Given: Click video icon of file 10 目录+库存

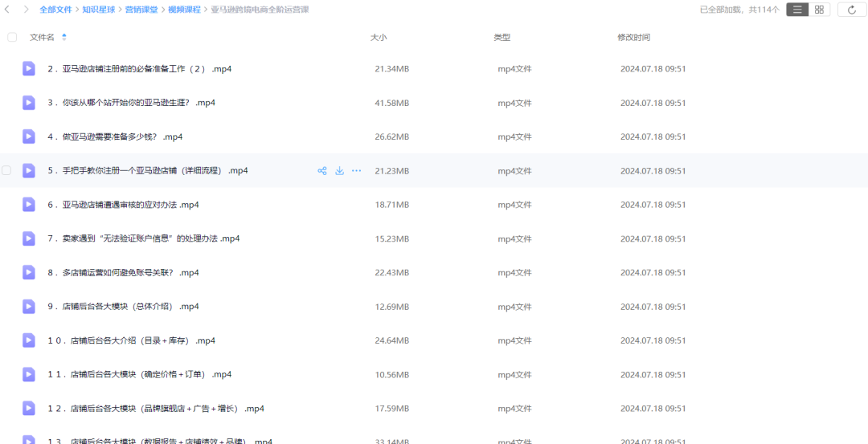Looking at the screenshot, I should pyautogui.click(x=29, y=340).
